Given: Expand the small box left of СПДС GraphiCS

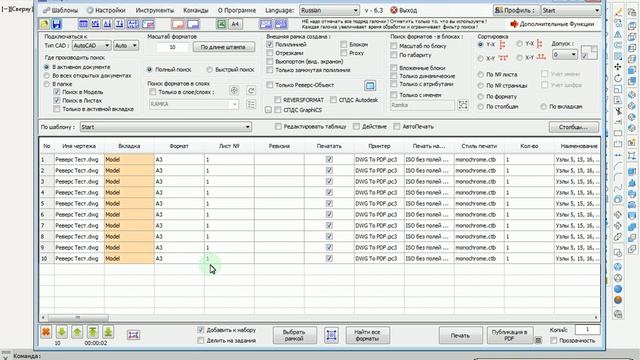Looking at the screenshot, I should (x=268, y=110).
